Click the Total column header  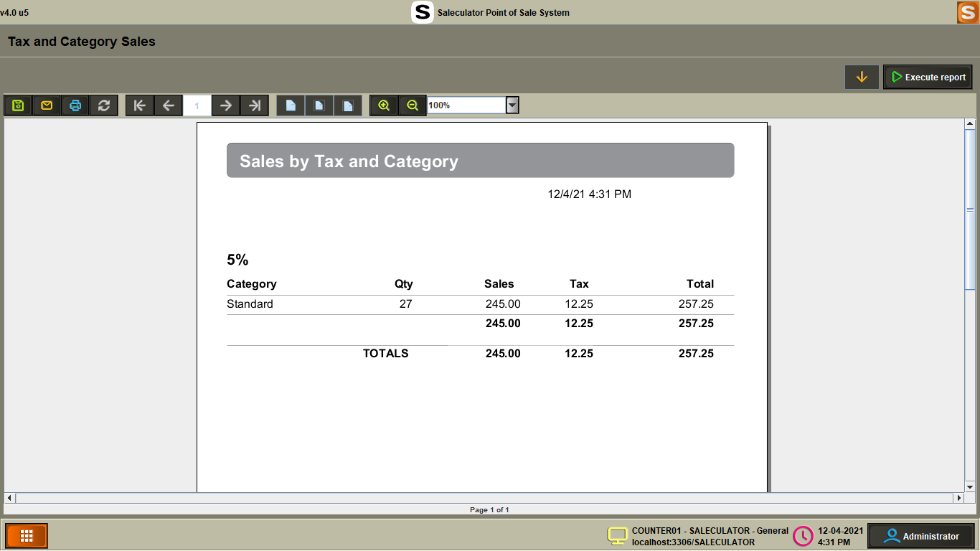point(700,284)
